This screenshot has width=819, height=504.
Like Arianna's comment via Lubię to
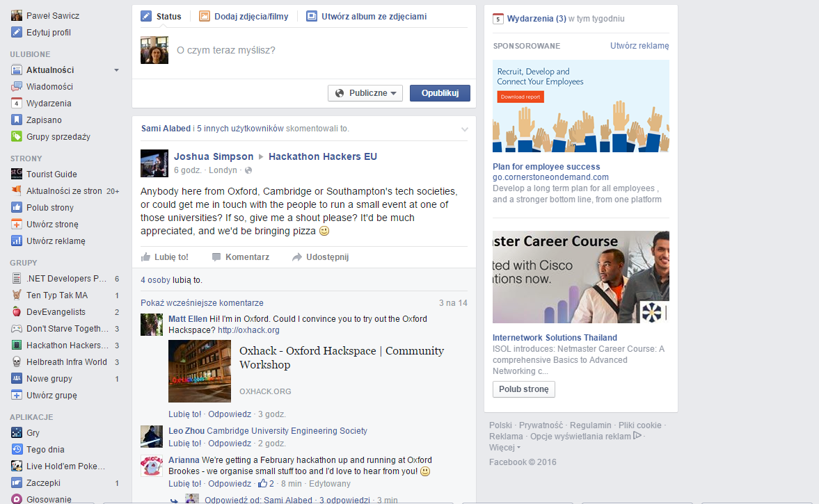[x=185, y=484]
